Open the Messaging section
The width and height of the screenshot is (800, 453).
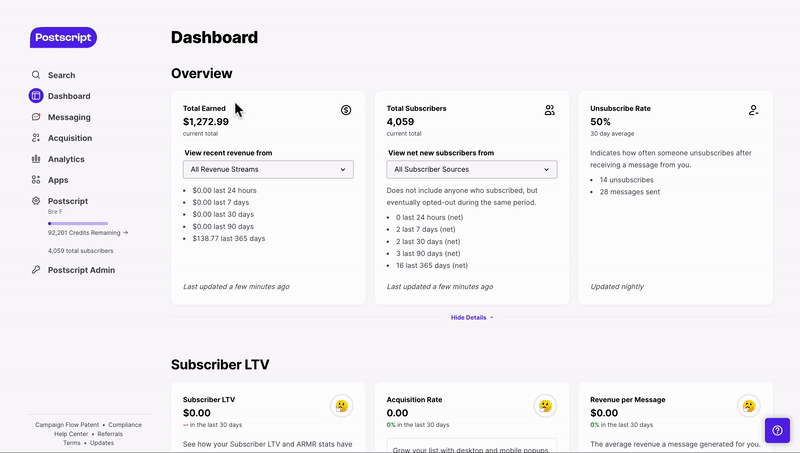coord(68,117)
